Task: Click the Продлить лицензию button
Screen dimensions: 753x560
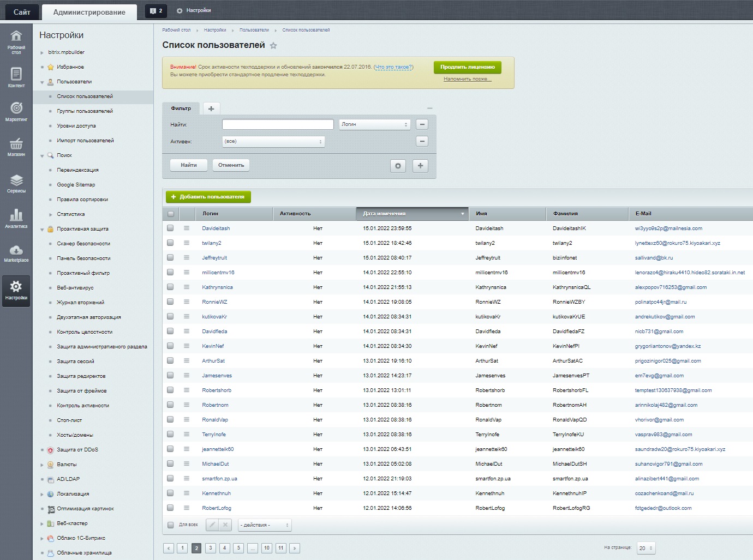Action: [x=468, y=67]
